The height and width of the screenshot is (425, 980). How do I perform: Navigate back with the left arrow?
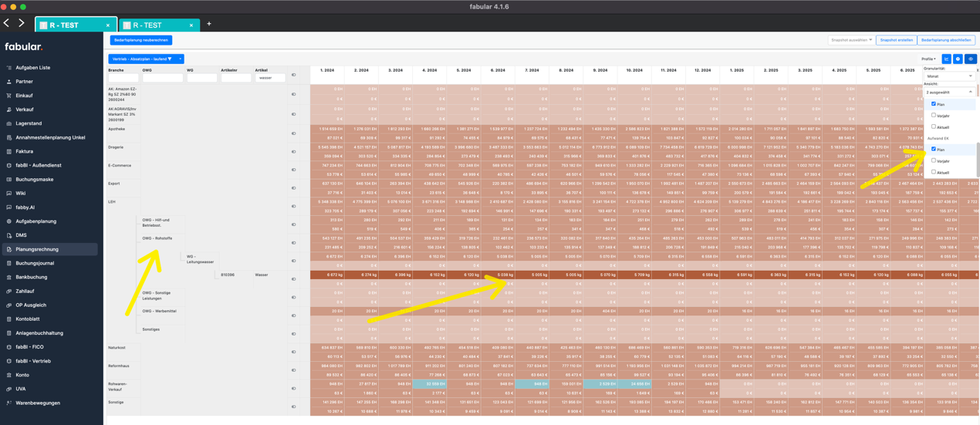7,24
